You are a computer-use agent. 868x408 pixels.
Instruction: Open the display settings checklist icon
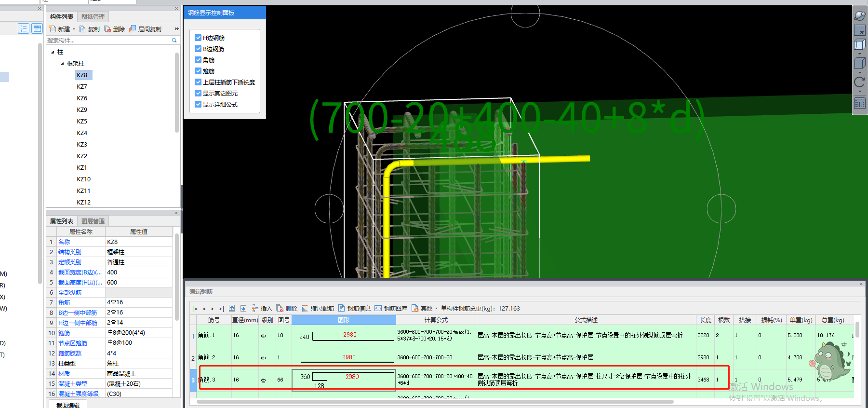[x=860, y=103]
